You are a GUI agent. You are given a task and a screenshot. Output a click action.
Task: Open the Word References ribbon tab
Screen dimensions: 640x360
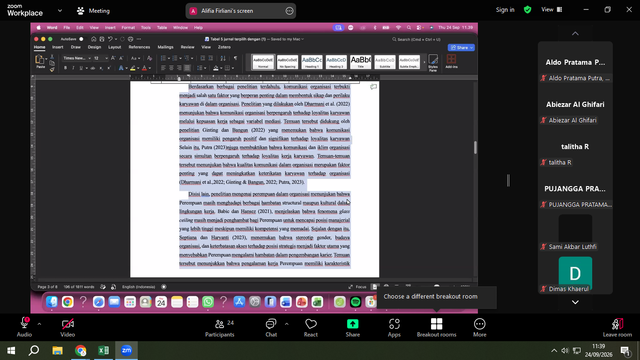[x=139, y=47]
